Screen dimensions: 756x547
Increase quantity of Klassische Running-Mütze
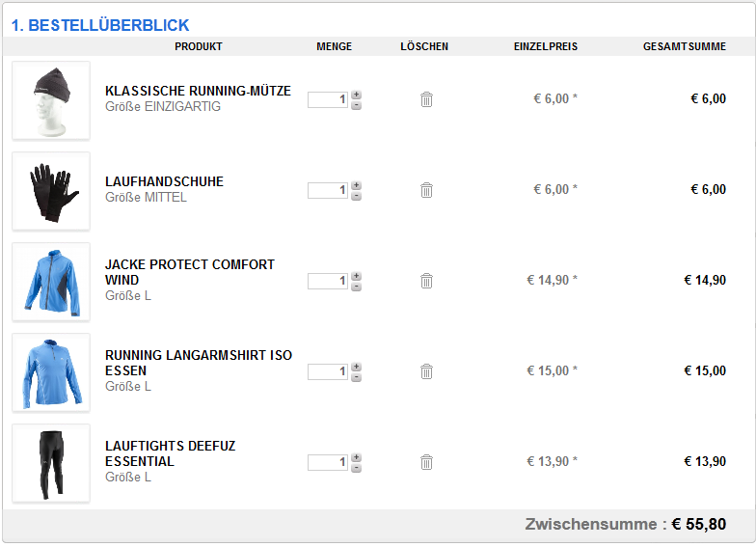pos(357,95)
